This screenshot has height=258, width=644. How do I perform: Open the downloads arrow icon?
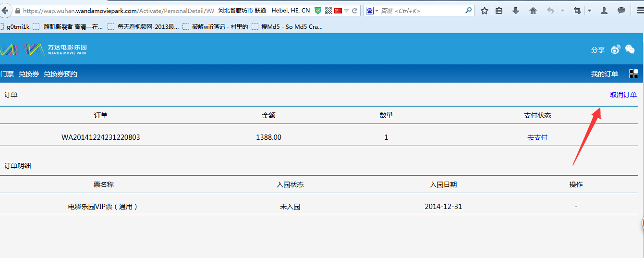[x=516, y=11]
